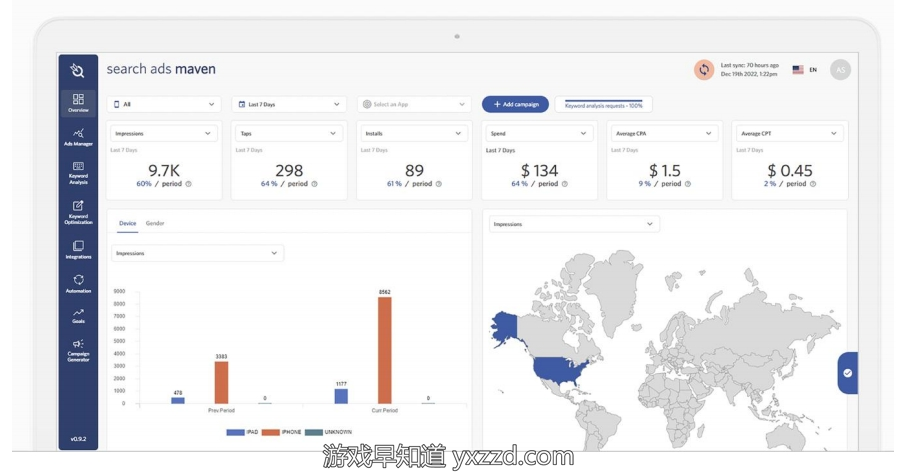Toggle the IPAD legend swatch

[x=235, y=432]
